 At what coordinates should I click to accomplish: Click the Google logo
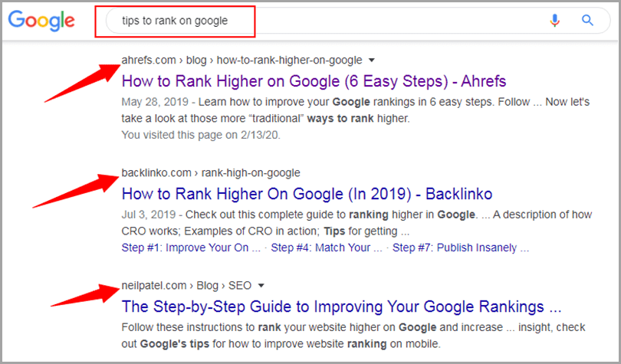pos(41,21)
